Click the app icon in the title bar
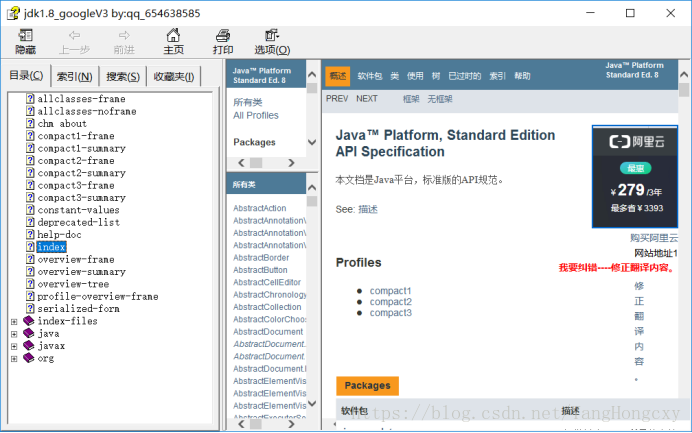Screen dimensions: 692x433 [x=13, y=13]
